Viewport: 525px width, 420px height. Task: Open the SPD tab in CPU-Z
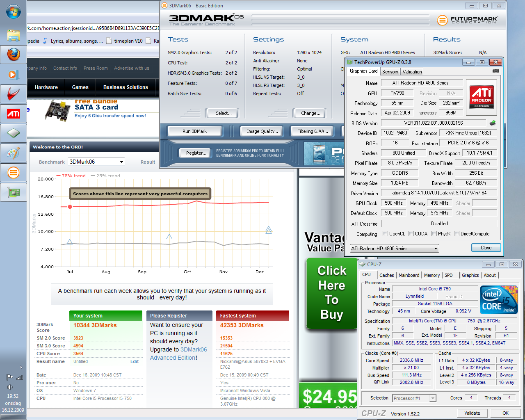pos(449,275)
